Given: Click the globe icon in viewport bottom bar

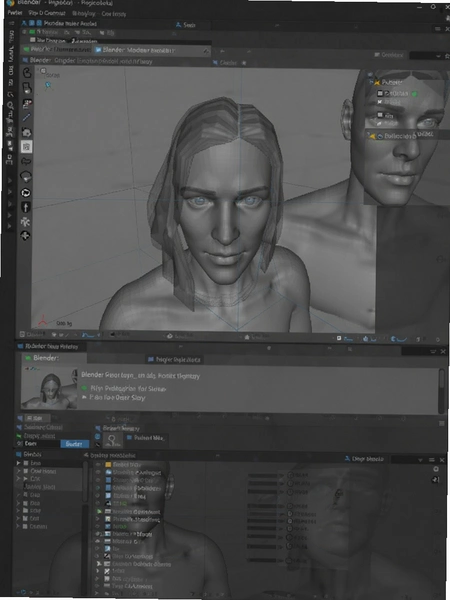Looking at the screenshot, I should pyautogui.click(x=170, y=336).
